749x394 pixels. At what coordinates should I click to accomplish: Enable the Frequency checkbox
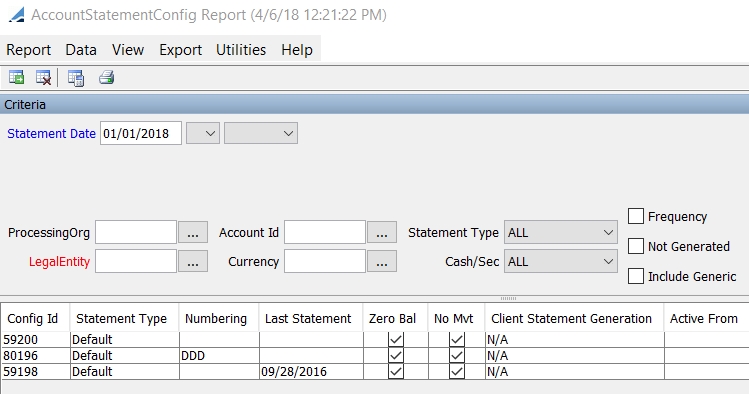click(x=636, y=216)
